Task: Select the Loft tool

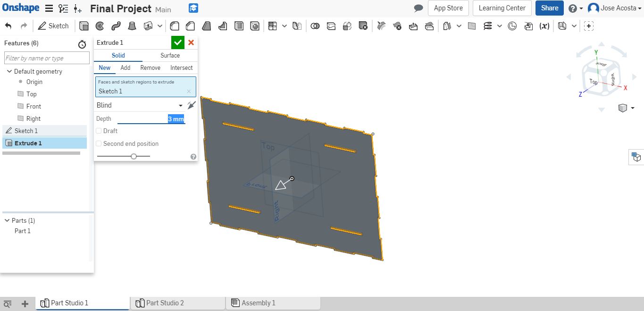Action: point(132,26)
